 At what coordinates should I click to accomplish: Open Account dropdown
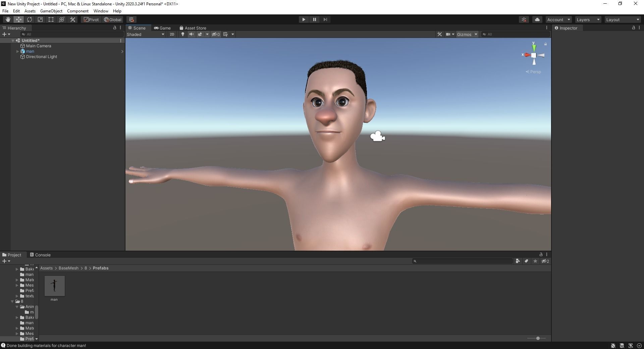point(558,19)
